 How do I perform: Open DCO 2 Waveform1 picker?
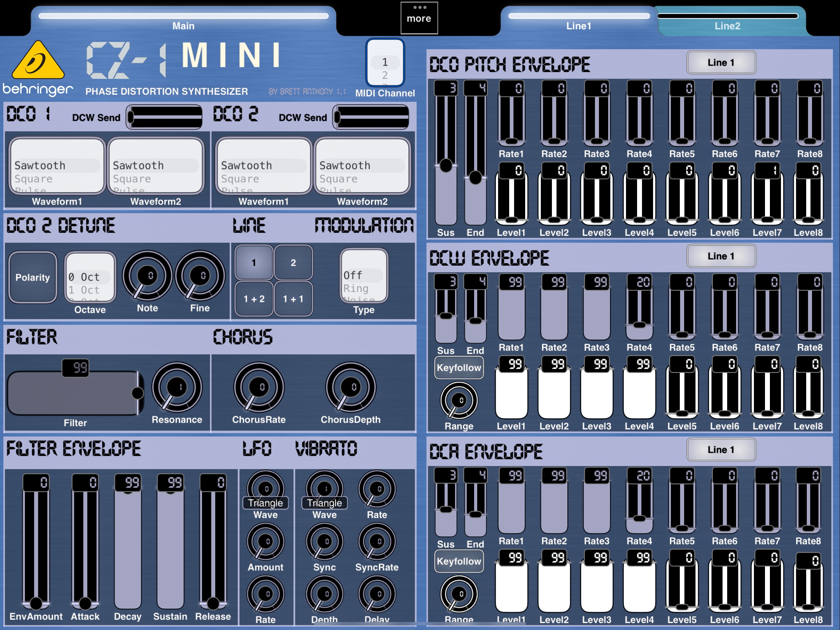[263, 166]
